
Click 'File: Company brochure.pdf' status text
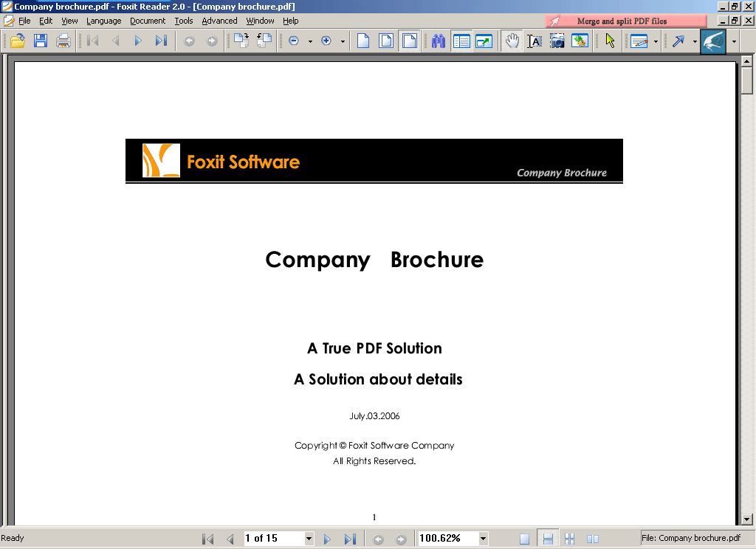[x=690, y=538]
